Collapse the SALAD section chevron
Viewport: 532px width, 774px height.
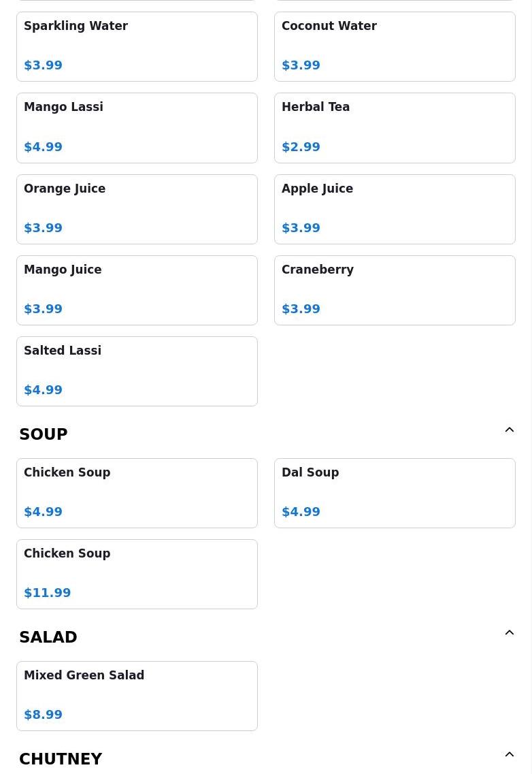(510, 633)
